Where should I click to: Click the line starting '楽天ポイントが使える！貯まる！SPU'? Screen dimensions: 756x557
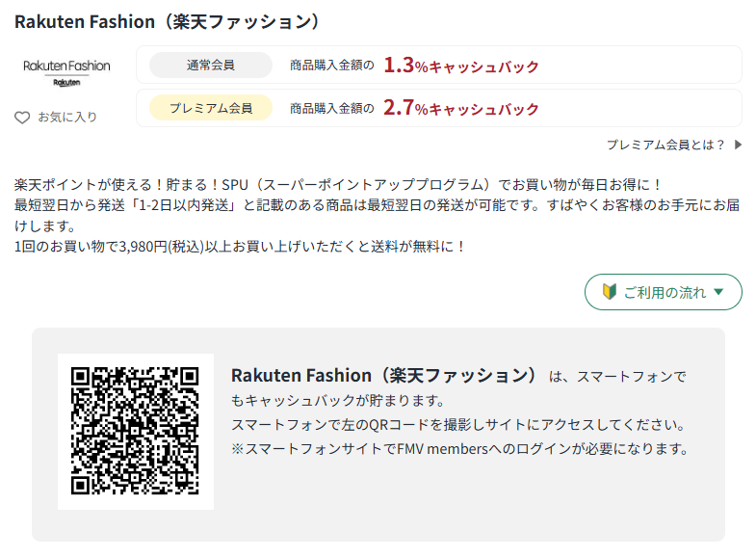(338, 185)
